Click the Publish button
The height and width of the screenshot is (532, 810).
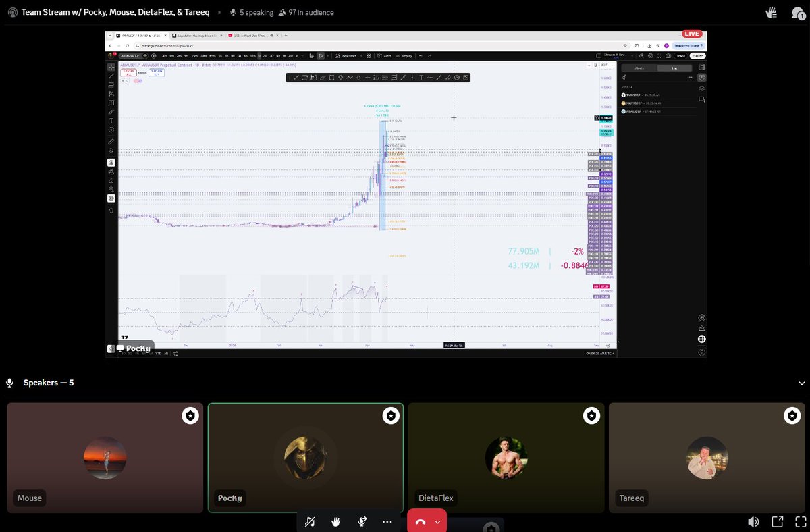[697, 56]
